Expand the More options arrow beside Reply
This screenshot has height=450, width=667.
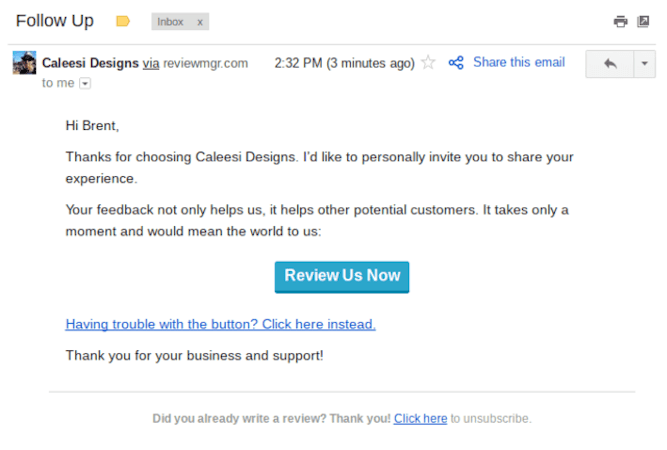tap(645, 63)
